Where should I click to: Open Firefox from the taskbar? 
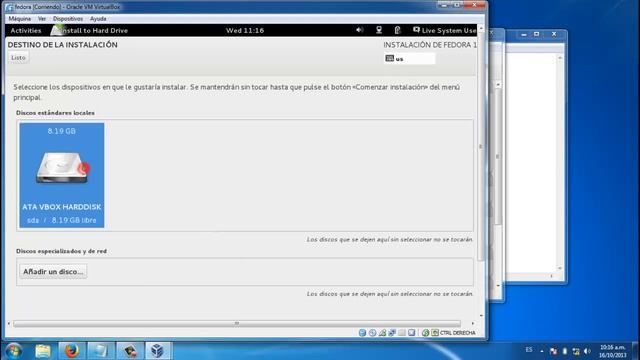(71, 351)
